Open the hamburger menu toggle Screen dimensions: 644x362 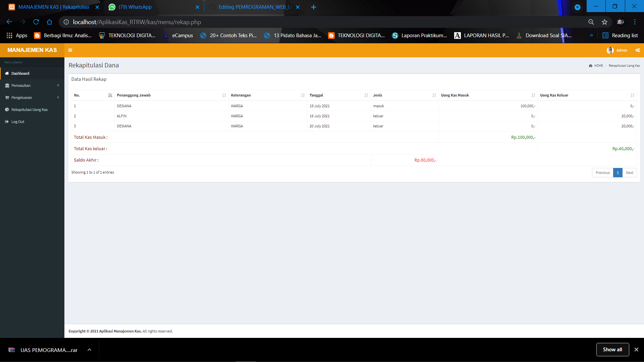point(70,50)
